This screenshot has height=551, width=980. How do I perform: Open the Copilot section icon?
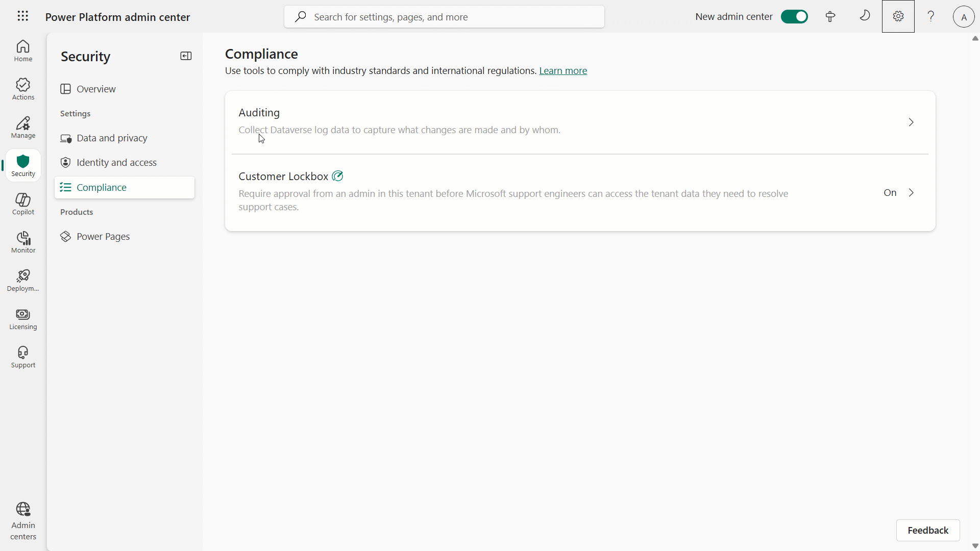coord(23,204)
